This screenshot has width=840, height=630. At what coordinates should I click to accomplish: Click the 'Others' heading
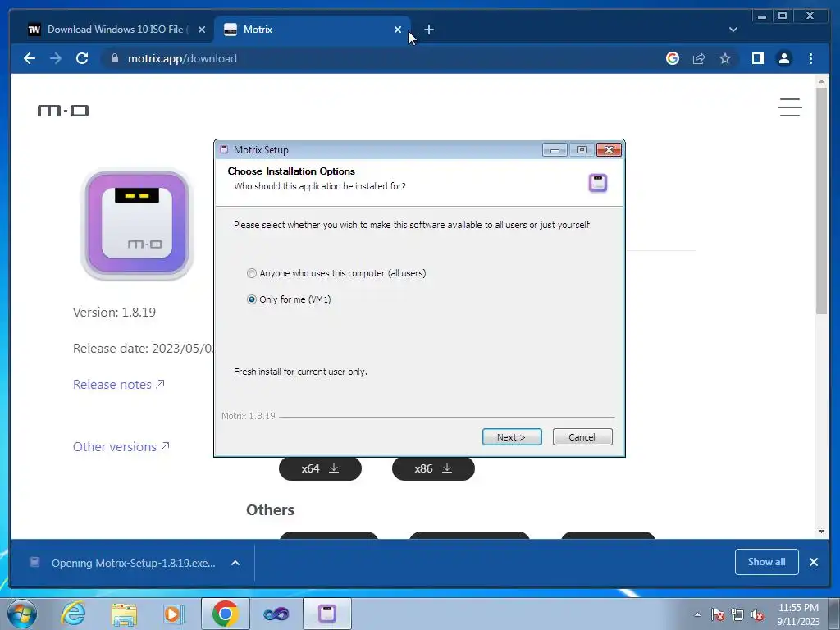(x=270, y=510)
